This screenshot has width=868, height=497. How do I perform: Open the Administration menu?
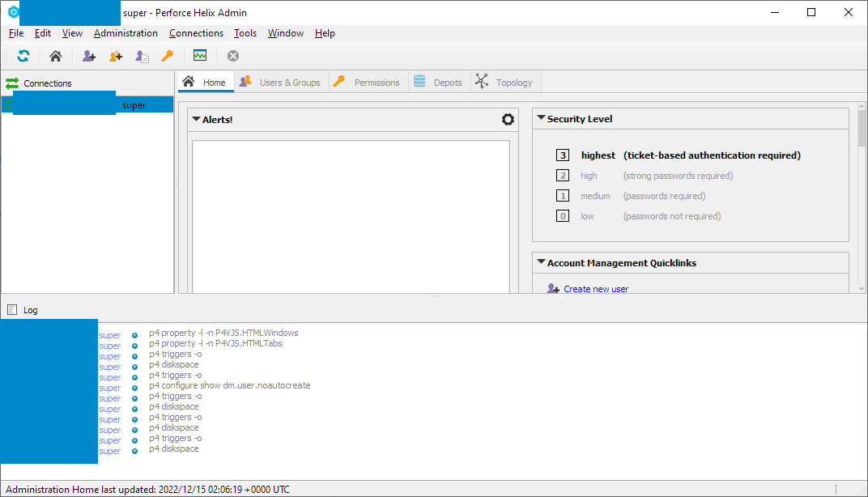pos(126,33)
